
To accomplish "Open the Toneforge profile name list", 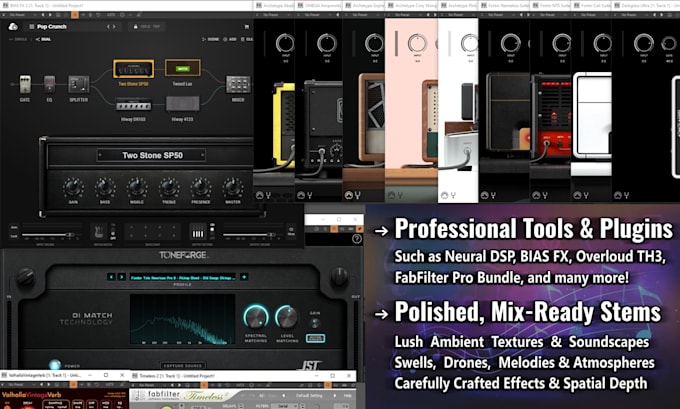I will click(183, 277).
